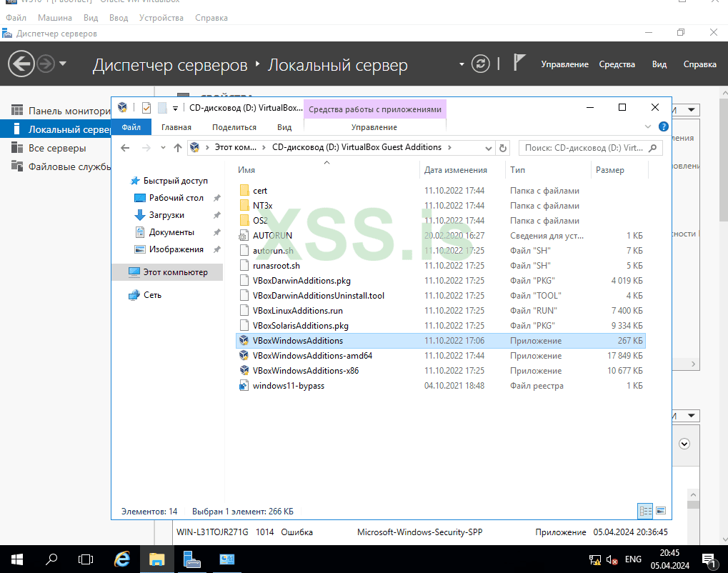Click the New folder quick access icon
Image resolution: width=728 pixels, height=573 pixels.
coord(162,108)
